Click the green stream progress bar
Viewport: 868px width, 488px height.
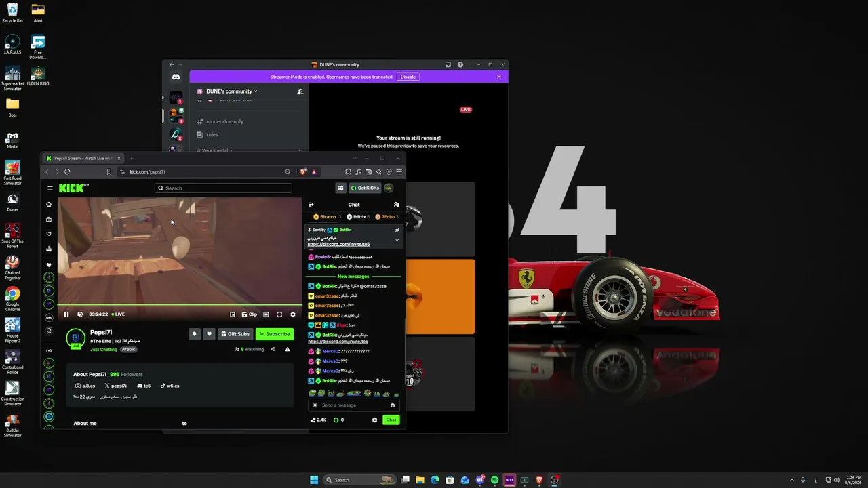(180, 305)
